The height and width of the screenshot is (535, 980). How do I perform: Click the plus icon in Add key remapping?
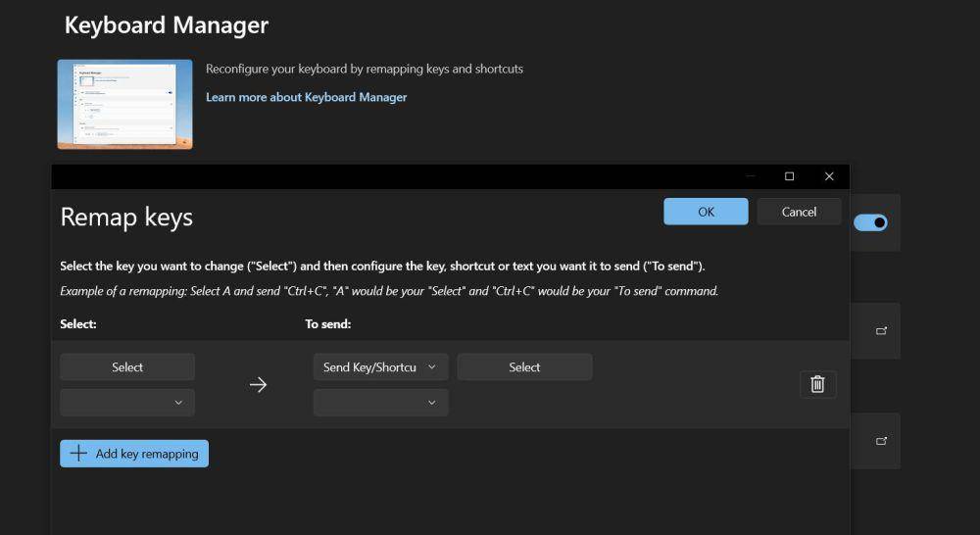78,453
